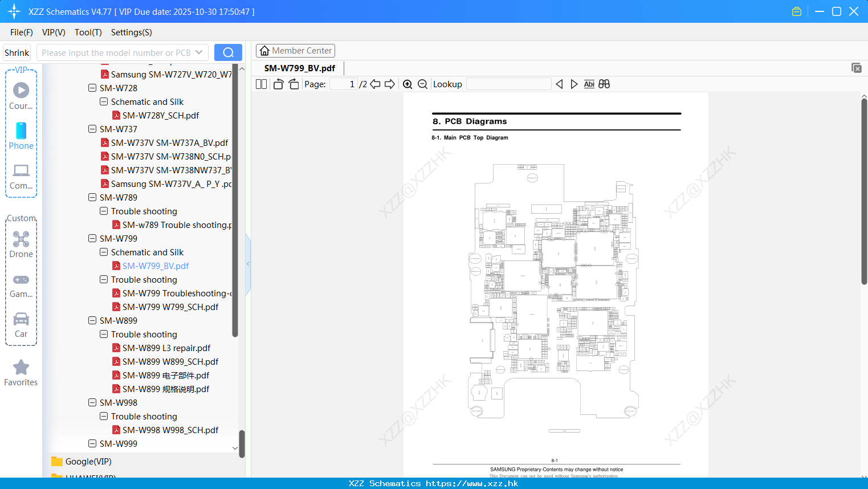Click the Shrink button
The width and height of the screenshot is (868, 489).
click(17, 52)
